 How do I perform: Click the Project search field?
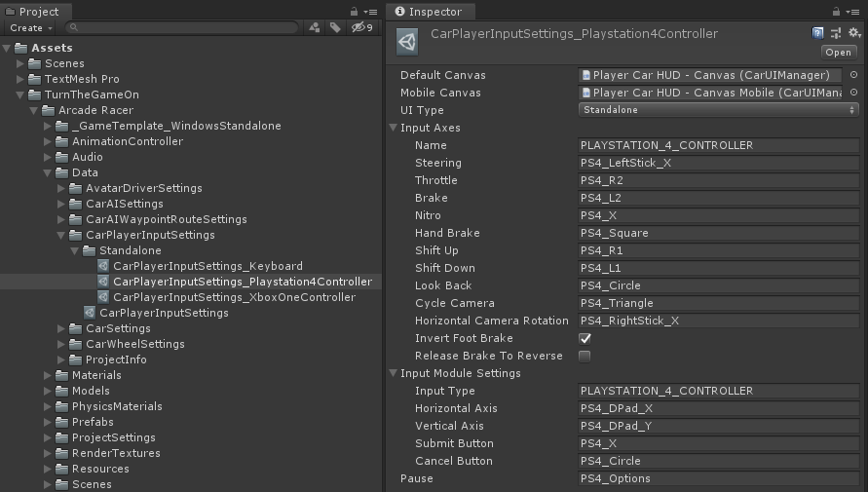tap(183, 27)
